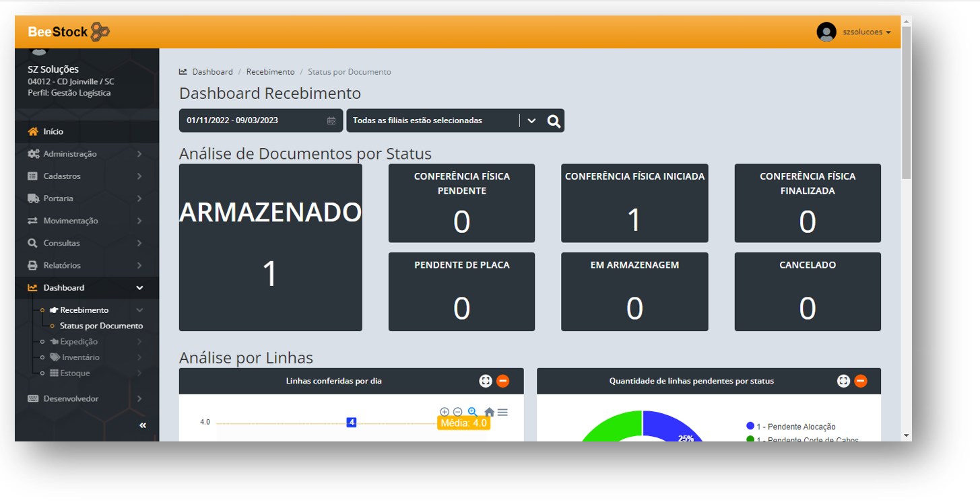
Task: Collapse the sidebar with the double-arrow icon
Action: click(143, 425)
